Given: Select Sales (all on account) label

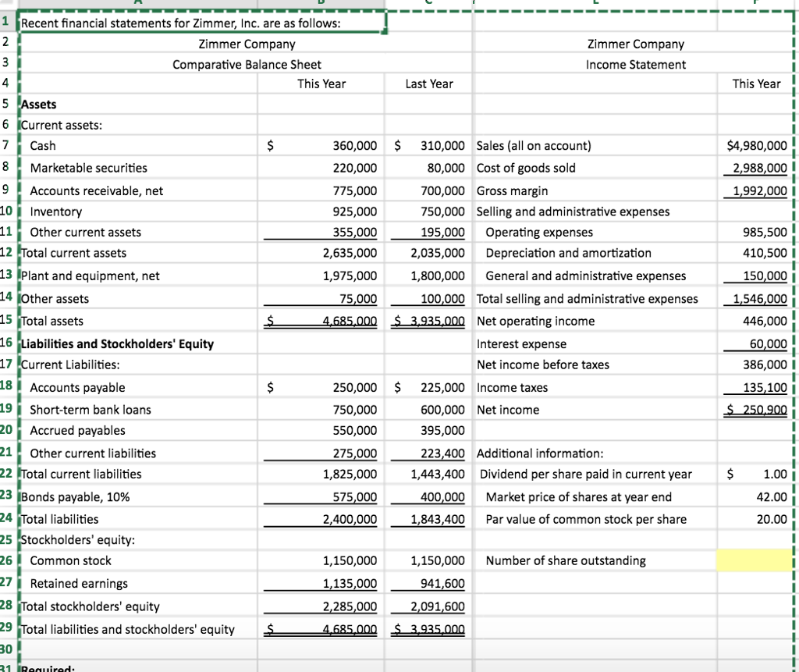Looking at the screenshot, I should click(x=534, y=146).
